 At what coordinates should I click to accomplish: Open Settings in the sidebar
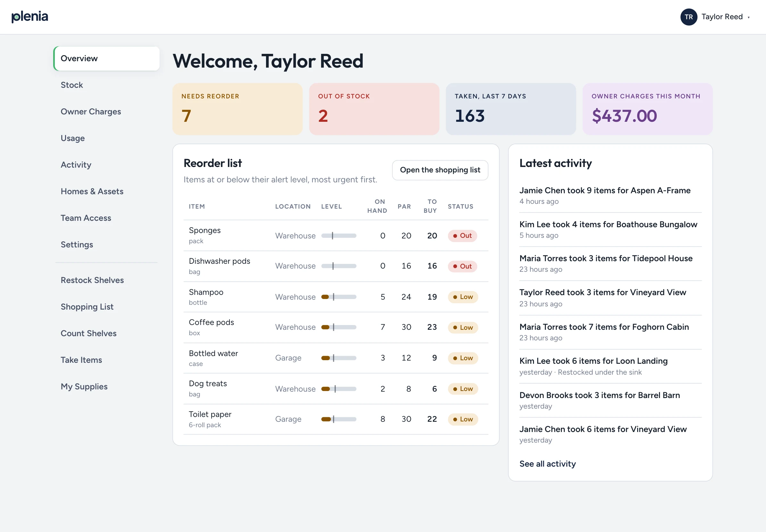(x=77, y=245)
